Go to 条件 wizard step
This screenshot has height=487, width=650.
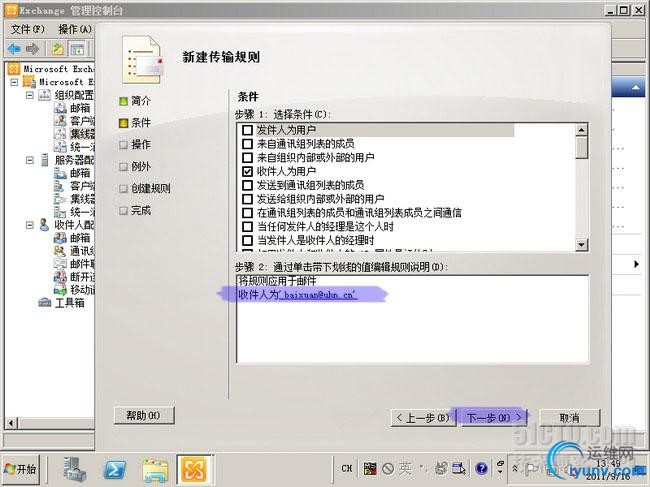(x=135, y=123)
